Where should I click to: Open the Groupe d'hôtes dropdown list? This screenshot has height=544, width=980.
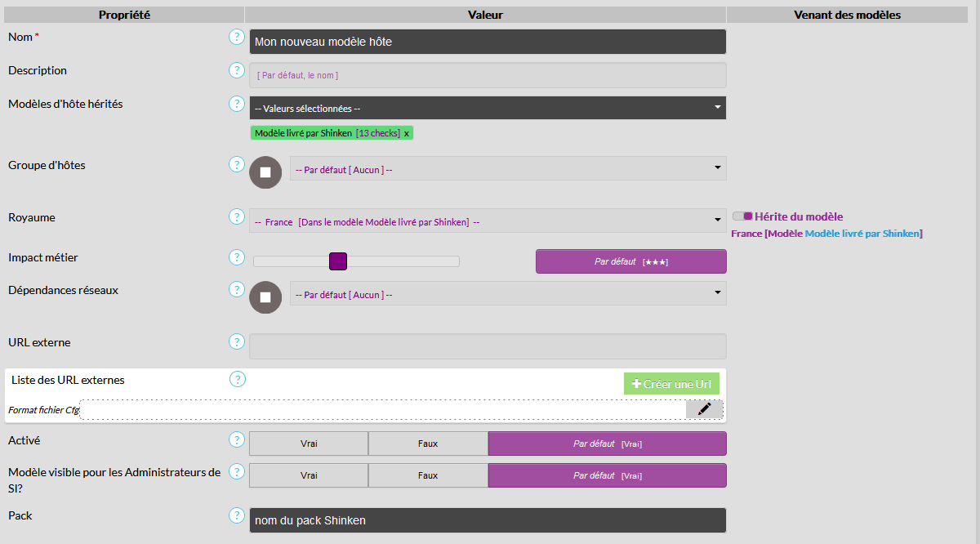click(x=507, y=169)
